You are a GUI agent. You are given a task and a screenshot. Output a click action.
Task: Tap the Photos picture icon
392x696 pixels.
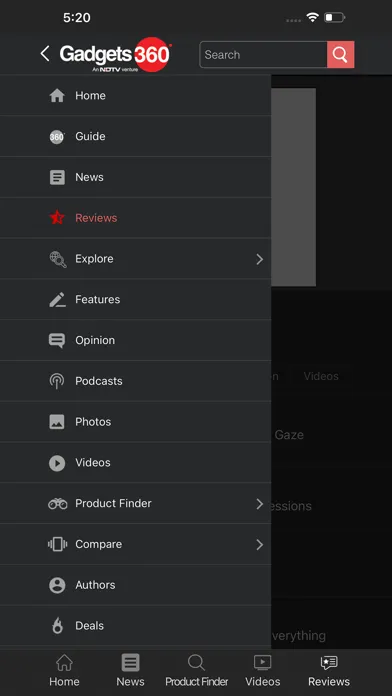coord(57,422)
